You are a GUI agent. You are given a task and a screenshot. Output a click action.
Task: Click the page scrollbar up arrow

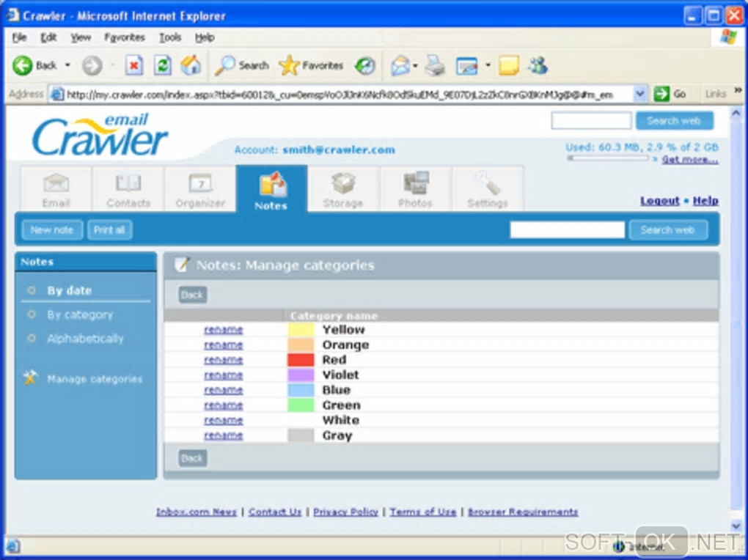click(736, 114)
